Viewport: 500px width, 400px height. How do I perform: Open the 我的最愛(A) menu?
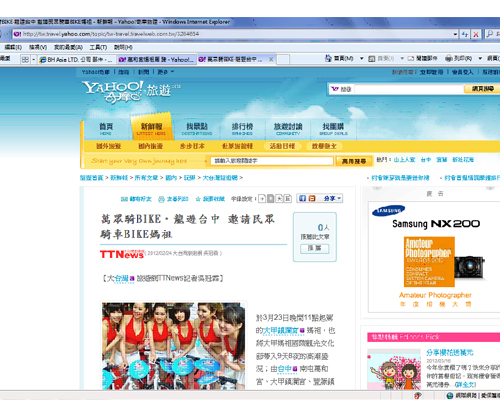point(68,47)
